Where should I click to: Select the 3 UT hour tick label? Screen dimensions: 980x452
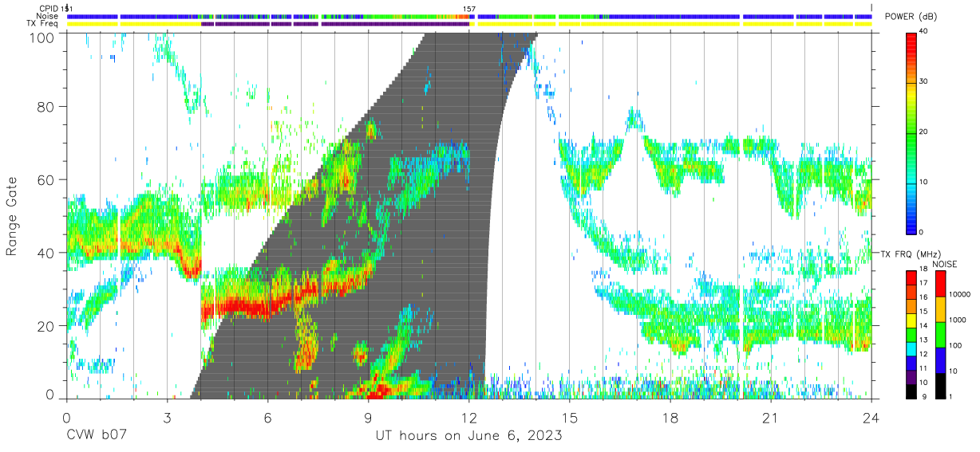click(167, 417)
